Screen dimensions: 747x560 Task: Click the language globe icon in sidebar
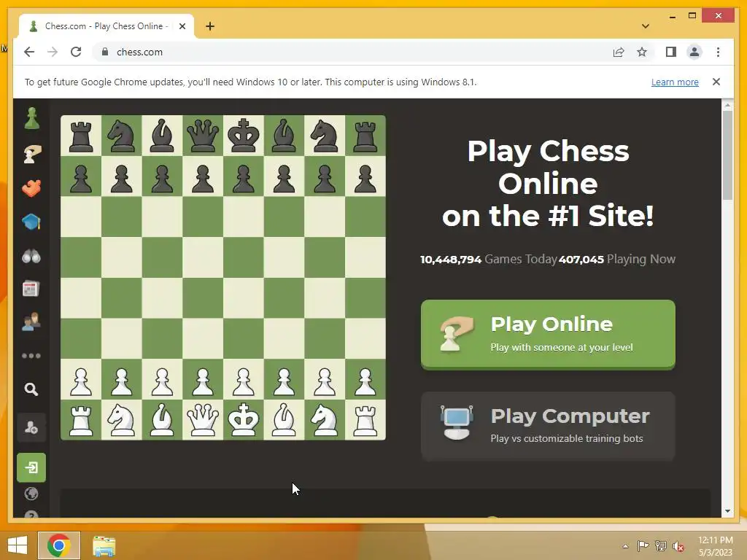point(31,494)
